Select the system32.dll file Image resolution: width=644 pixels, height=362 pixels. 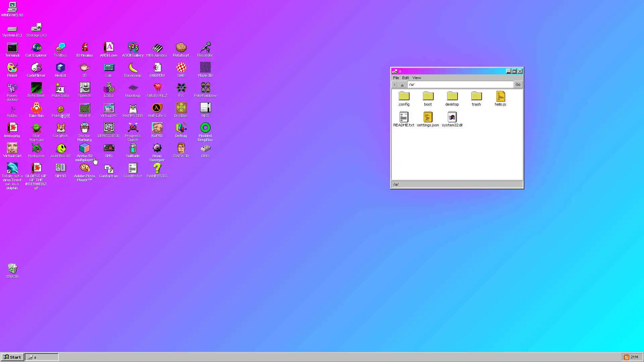(452, 118)
